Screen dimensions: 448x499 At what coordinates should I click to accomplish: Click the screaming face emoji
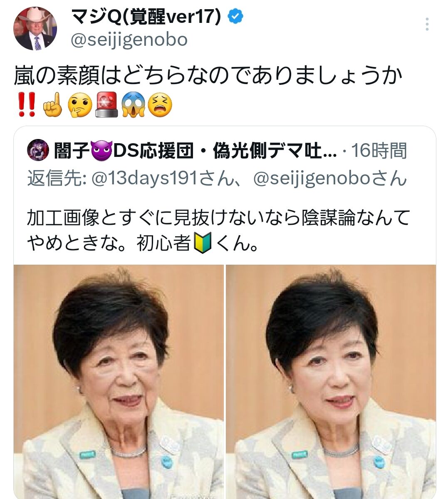click(133, 105)
